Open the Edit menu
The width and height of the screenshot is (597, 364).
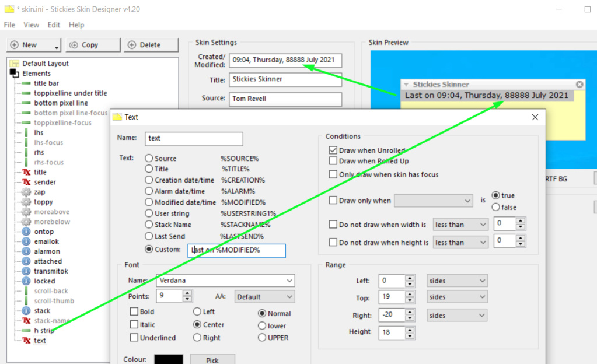click(x=54, y=24)
